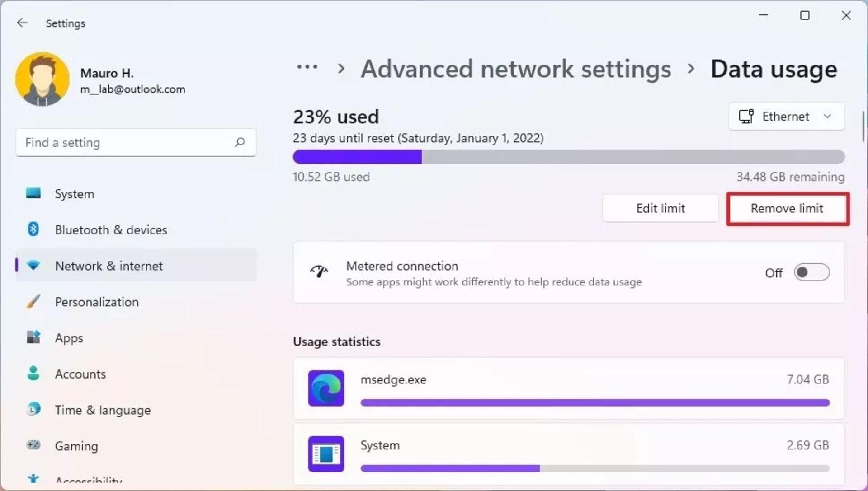Open the Ethernet network dropdown
This screenshot has width=868, height=491.
click(787, 117)
